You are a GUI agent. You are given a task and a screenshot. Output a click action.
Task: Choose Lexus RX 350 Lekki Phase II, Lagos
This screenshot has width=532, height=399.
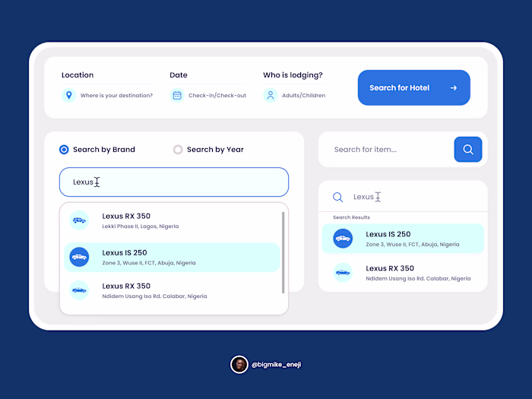click(172, 220)
